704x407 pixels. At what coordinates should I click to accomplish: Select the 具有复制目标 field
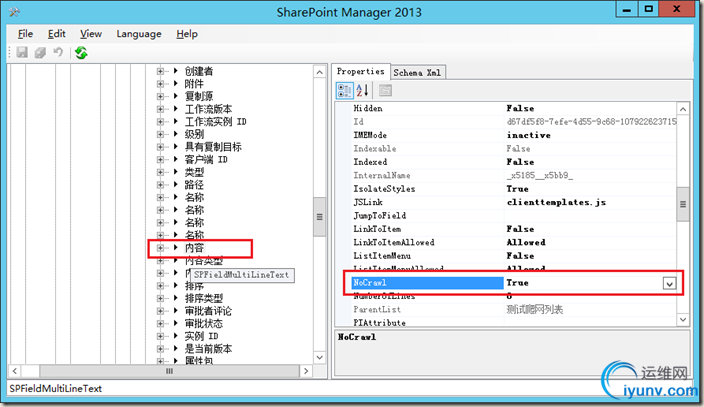[x=213, y=147]
